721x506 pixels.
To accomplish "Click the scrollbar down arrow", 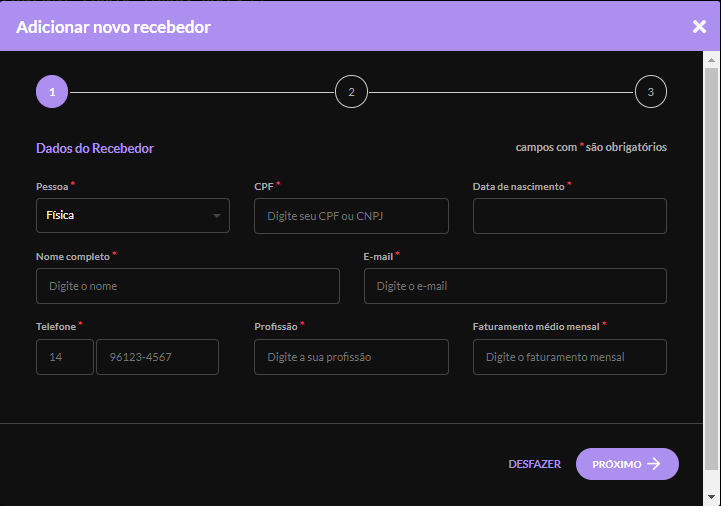I will tap(711, 497).
